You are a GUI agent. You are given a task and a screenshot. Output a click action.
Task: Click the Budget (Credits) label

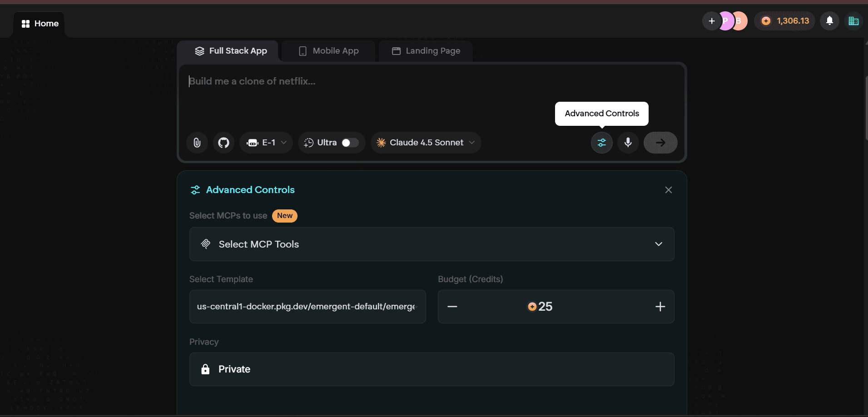coord(471,279)
